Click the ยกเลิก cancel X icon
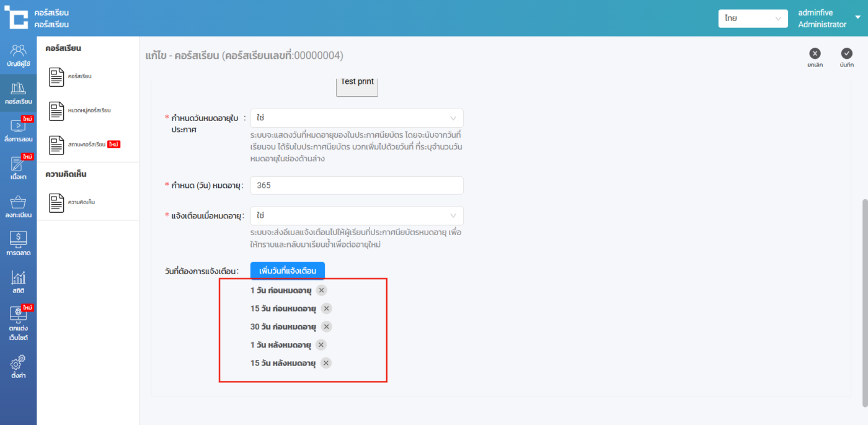Screen dimensions: 868x425 [x=815, y=54]
